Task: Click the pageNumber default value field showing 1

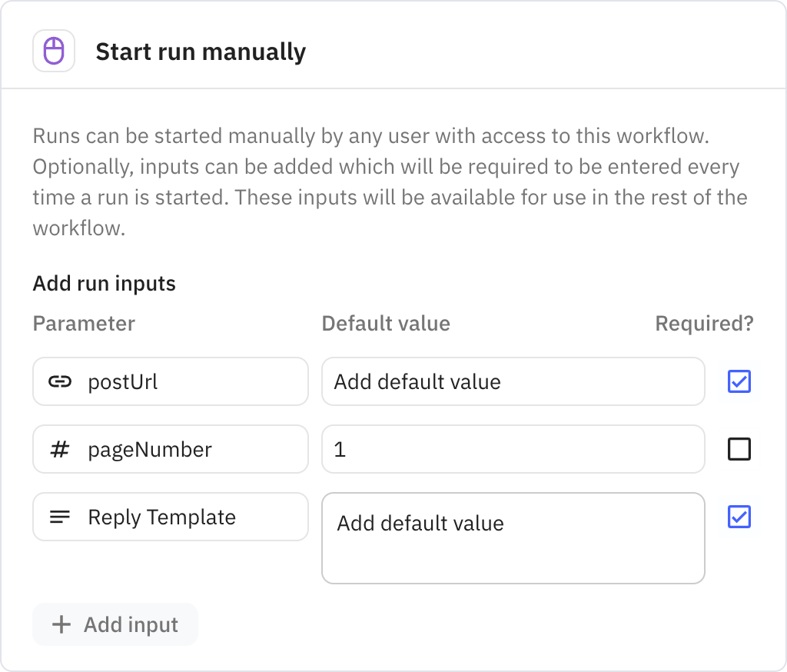Action: click(x=513, y=449)
